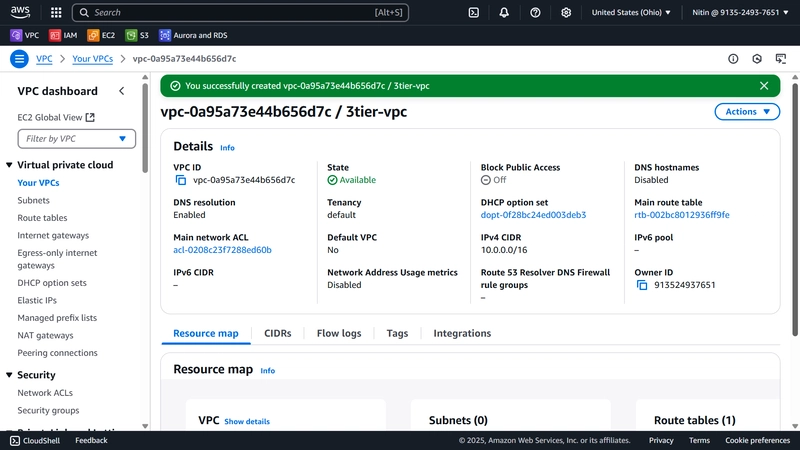The width and height of the screenshot is (800, 450).
Task: Click the AWS console search field
Action: pyautogui.click(x=240, y=13)
